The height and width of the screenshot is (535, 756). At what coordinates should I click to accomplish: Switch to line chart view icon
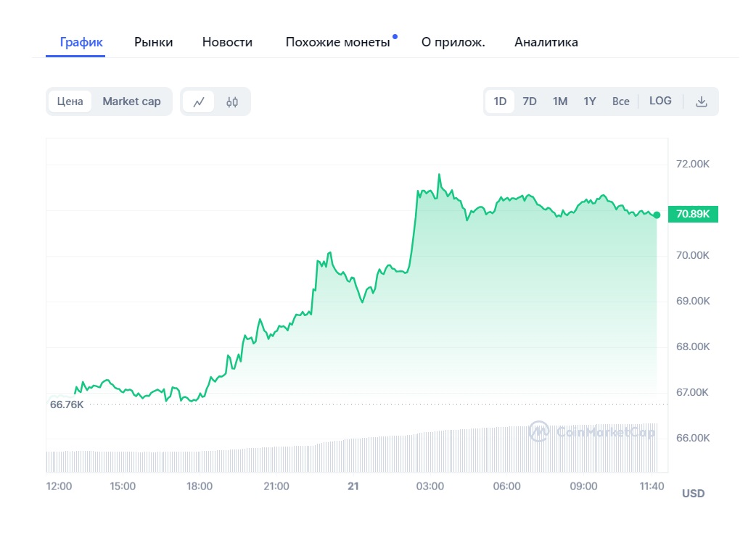tap(199, 102)
